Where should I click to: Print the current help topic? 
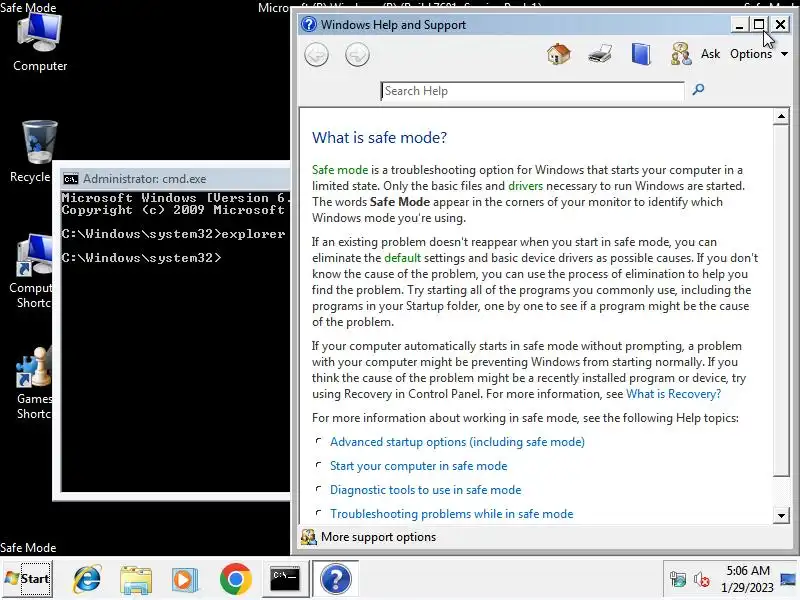[600, 54]
